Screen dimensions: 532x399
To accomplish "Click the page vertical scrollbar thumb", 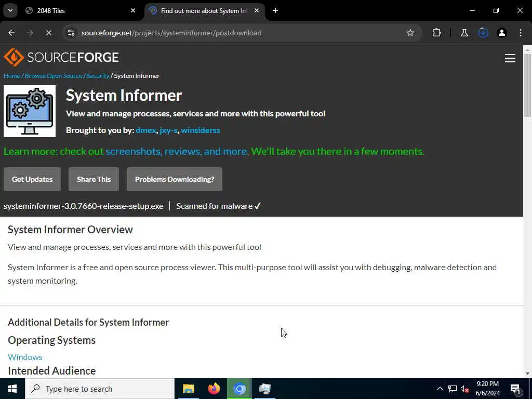I will click(528, 85).
